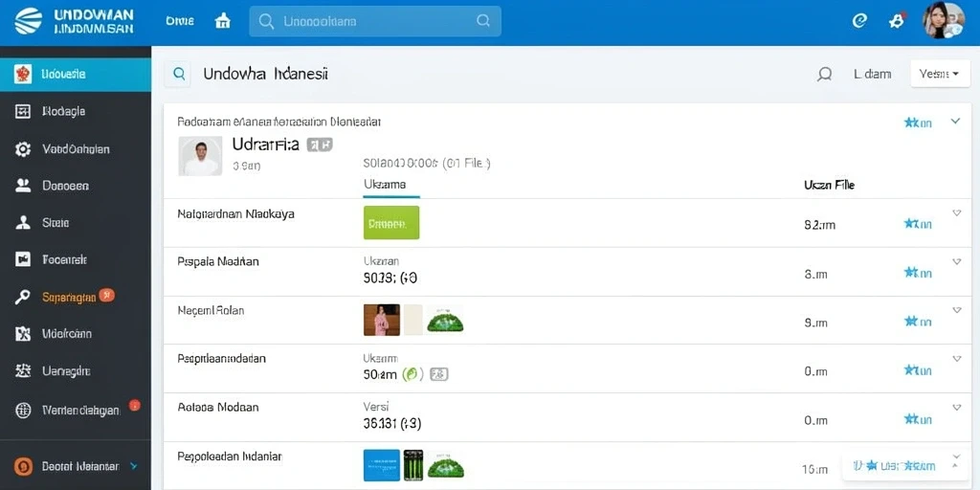
Task: Click the people icon beside Dosoeen
Action: [23, 186]
